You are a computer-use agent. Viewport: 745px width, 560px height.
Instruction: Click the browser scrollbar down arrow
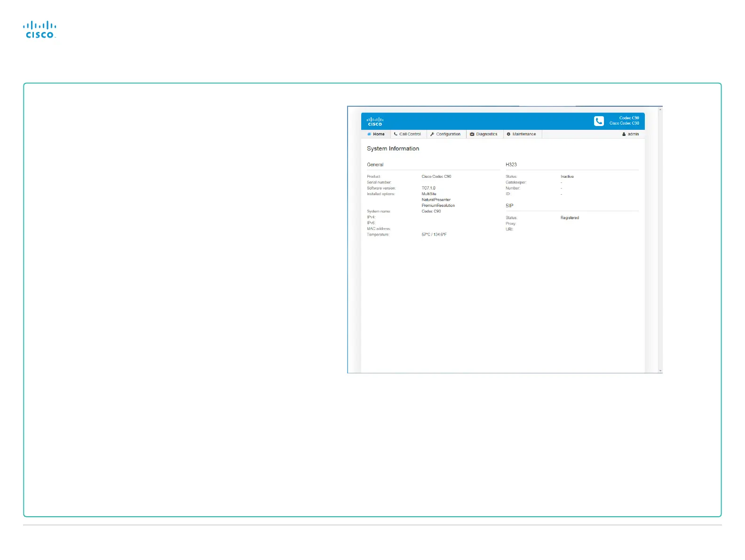pyautogui.click(x=660, y=371)
